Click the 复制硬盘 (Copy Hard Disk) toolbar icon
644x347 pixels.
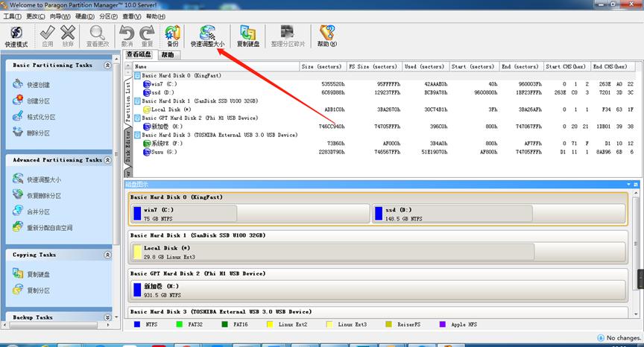[248, 36]
